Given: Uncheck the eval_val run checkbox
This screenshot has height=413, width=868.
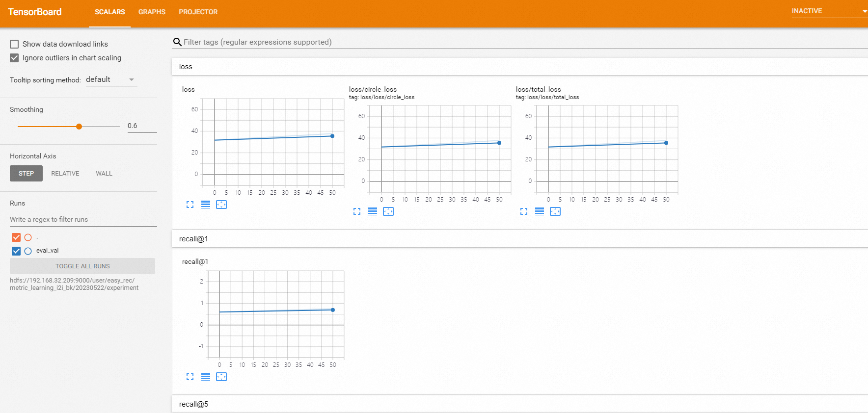Looking at the screenshot, I should point(16,251).
